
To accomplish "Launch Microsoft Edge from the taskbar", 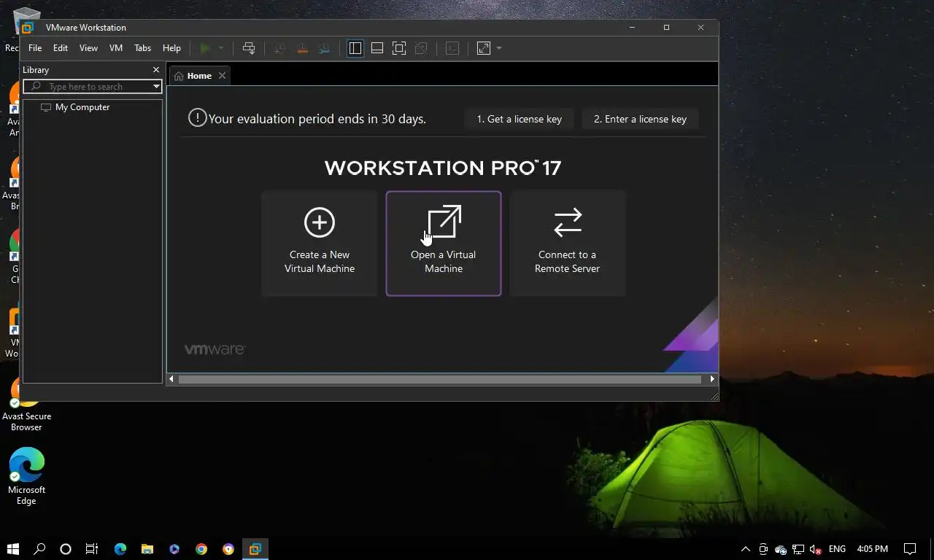I will pos(120,549).
